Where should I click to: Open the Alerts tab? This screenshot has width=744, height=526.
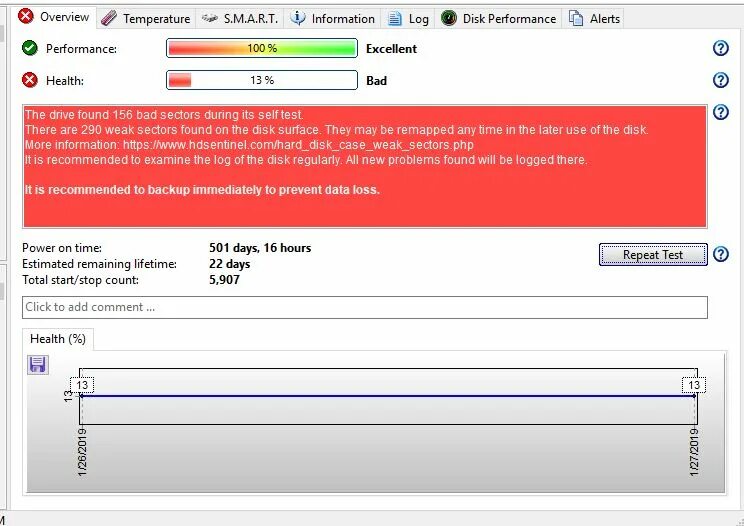[594, 18]
